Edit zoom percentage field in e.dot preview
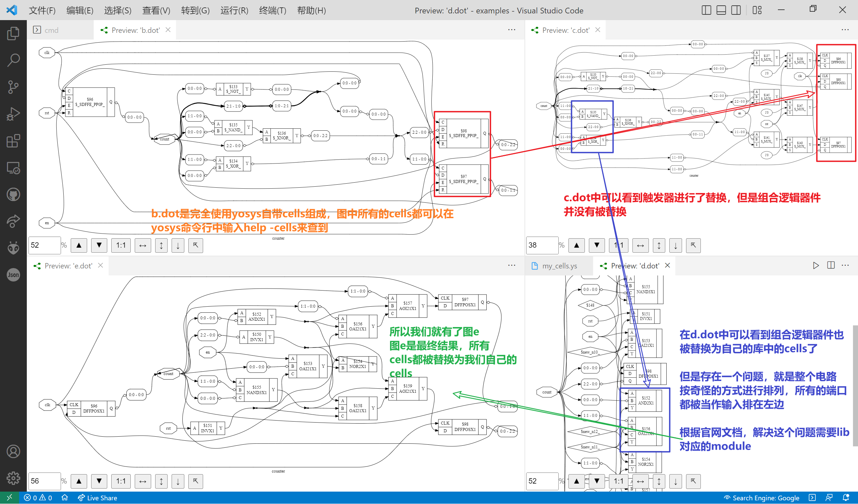 44,481
